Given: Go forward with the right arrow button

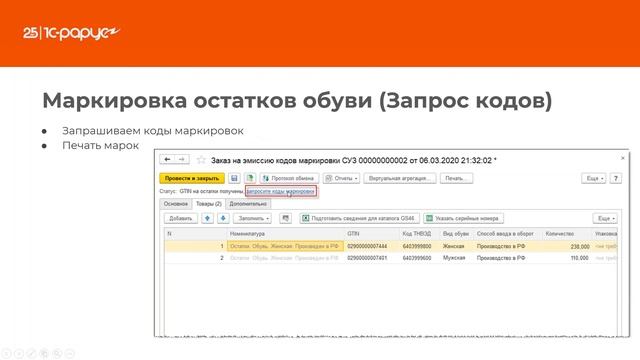Looking at the screenshot, I should 182,160.
